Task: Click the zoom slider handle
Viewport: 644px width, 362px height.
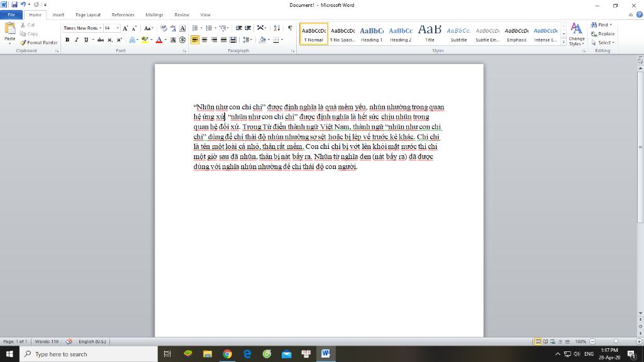Action: [616, 341]
